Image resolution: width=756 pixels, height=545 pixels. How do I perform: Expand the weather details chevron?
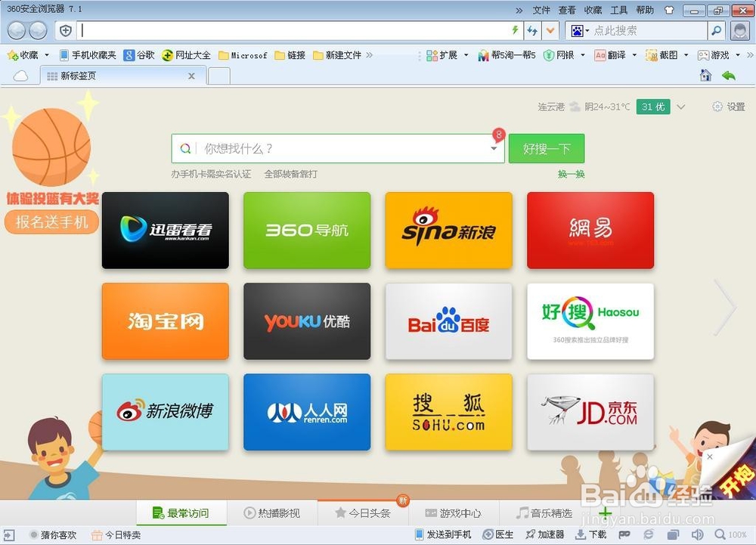[681, 107]
